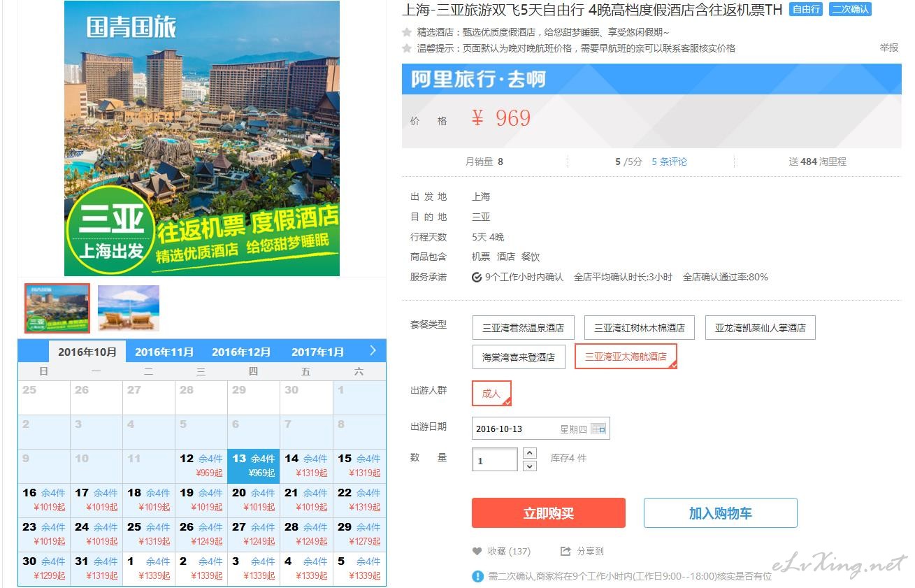Screen dimensions: 915x588
Task: Click 分享到 share link
Action: (590, 552)
